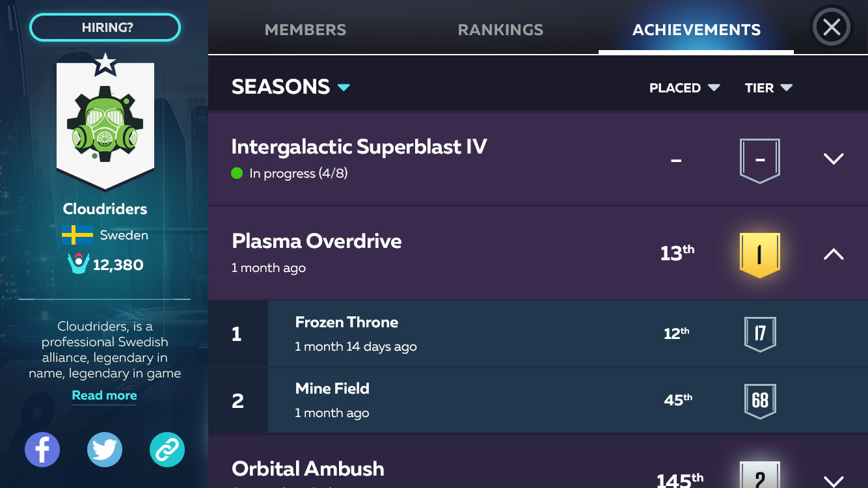Open the alliance Facebook page icon
868x488 pixels.
pos(42,450)
